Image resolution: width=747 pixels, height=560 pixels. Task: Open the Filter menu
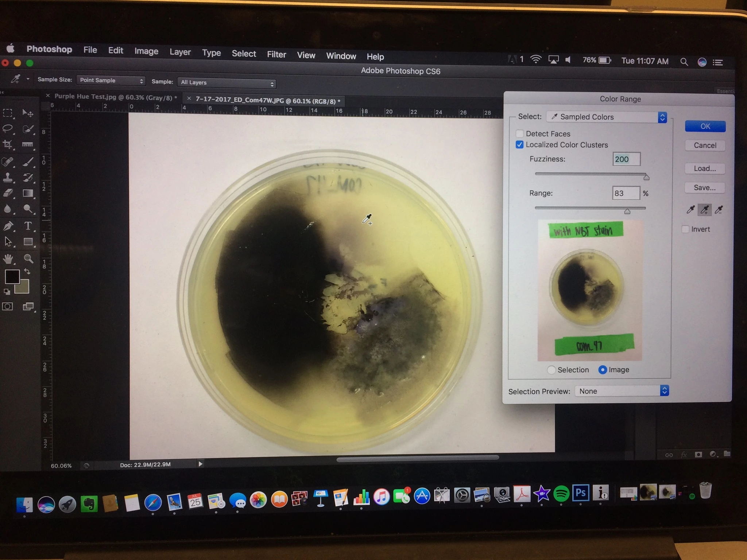tap(276, 54)
